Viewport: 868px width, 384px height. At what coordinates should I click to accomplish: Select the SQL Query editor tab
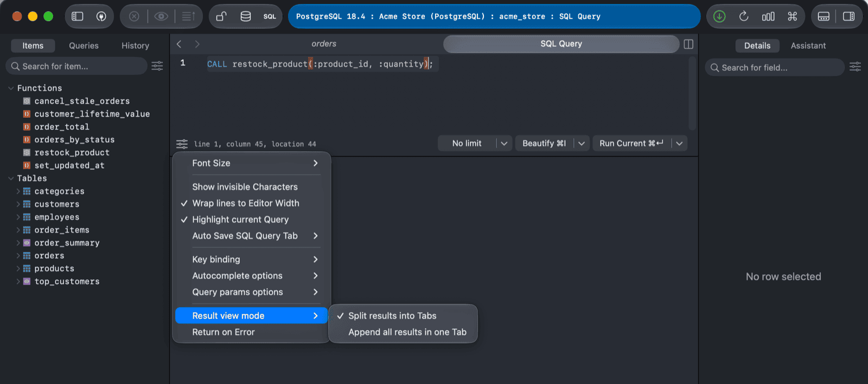point(561,44)
